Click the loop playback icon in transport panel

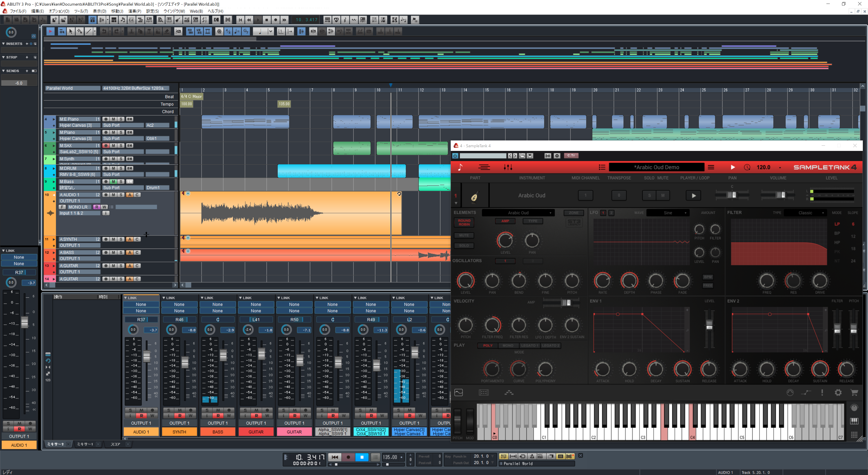tap(523, 456)
